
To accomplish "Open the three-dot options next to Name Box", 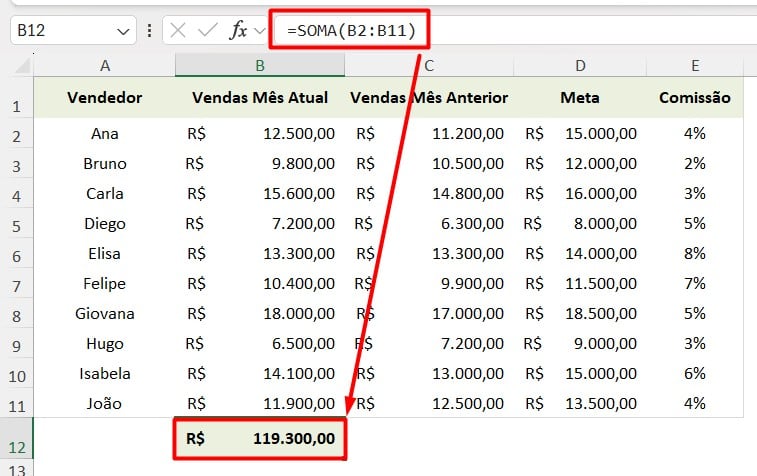I will tap(149, 30).
